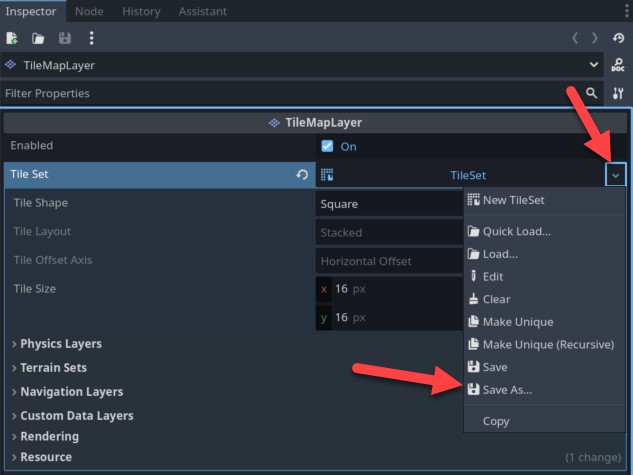Open the dock options menu dots

(627, 11)
